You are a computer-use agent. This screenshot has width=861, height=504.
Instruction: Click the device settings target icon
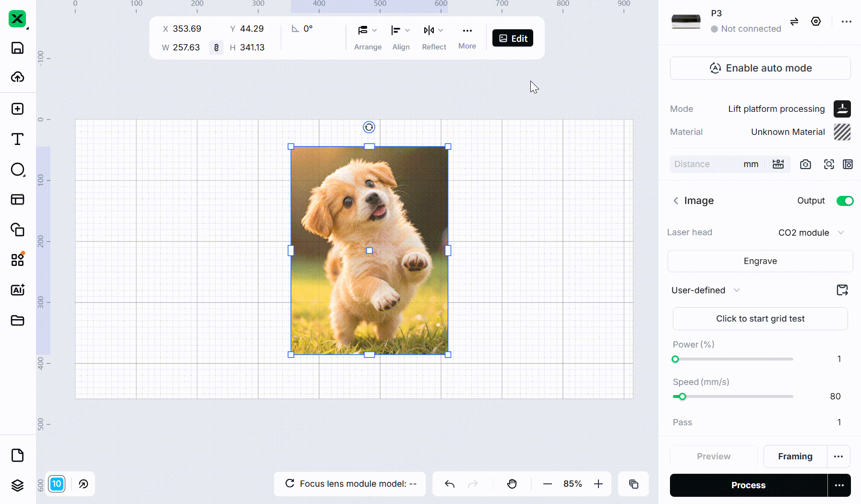coord(816,22)
